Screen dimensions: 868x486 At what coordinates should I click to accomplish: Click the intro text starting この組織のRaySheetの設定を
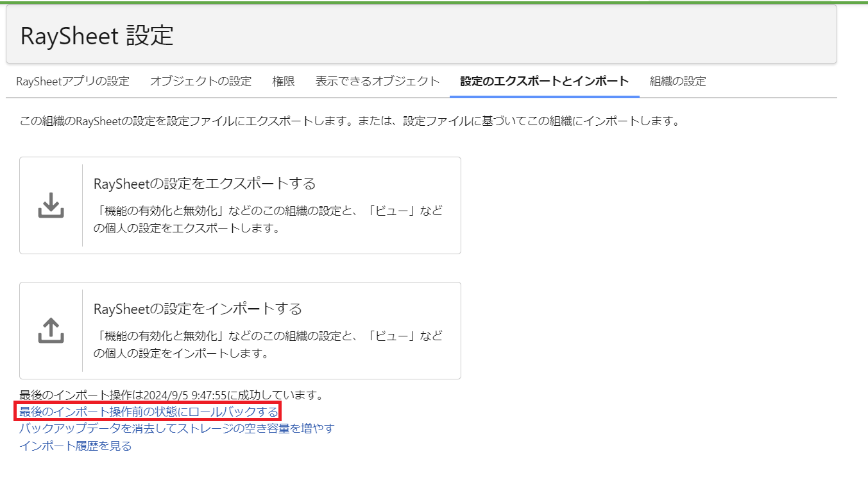[349, 121]
